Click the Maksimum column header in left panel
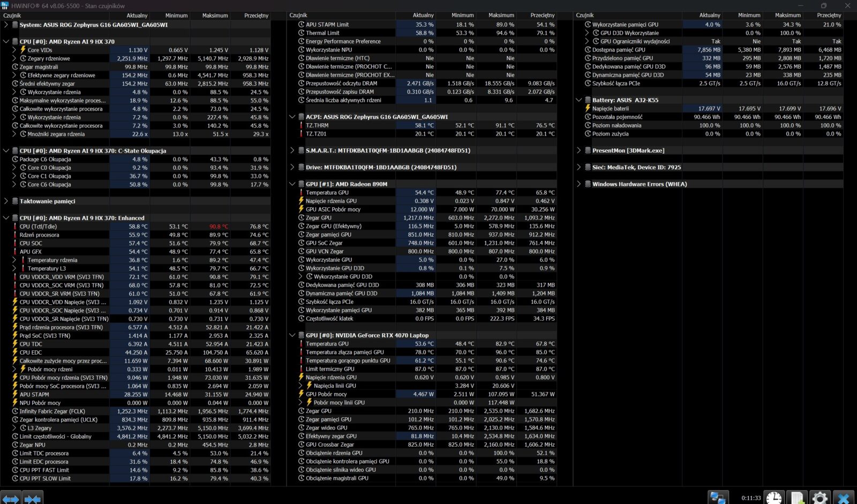857x504 pixels. click(x=215, y=16)
